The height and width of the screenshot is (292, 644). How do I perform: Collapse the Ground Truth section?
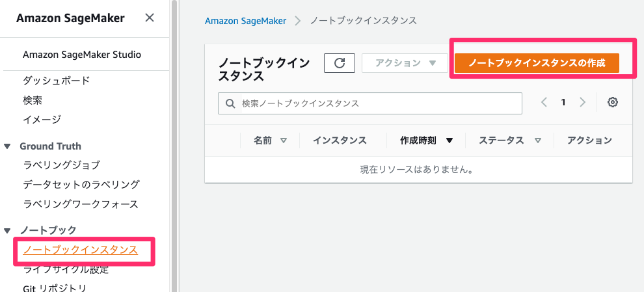pos(7,146)
